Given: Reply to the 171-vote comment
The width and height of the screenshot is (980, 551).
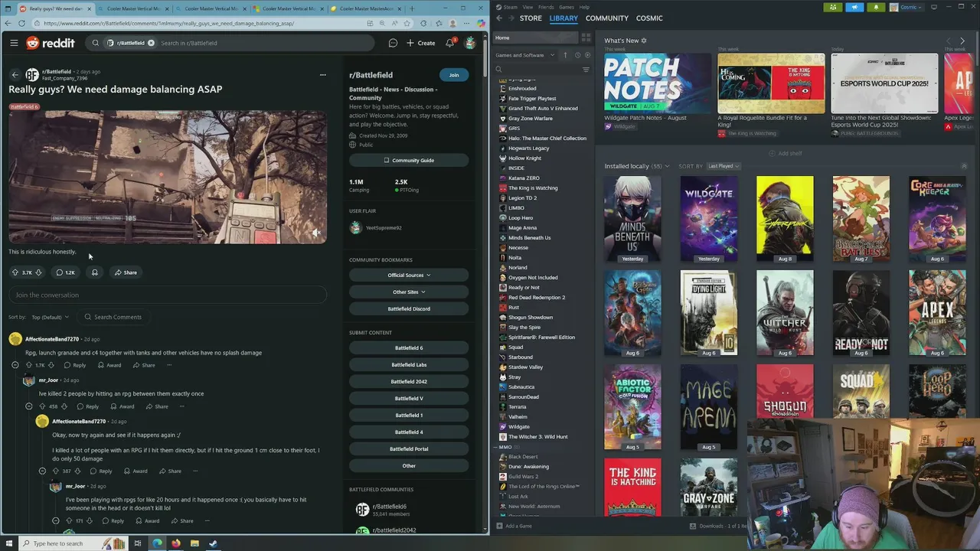Looking at the screenshot, I should pyautogui.click(x=113, y=521).
